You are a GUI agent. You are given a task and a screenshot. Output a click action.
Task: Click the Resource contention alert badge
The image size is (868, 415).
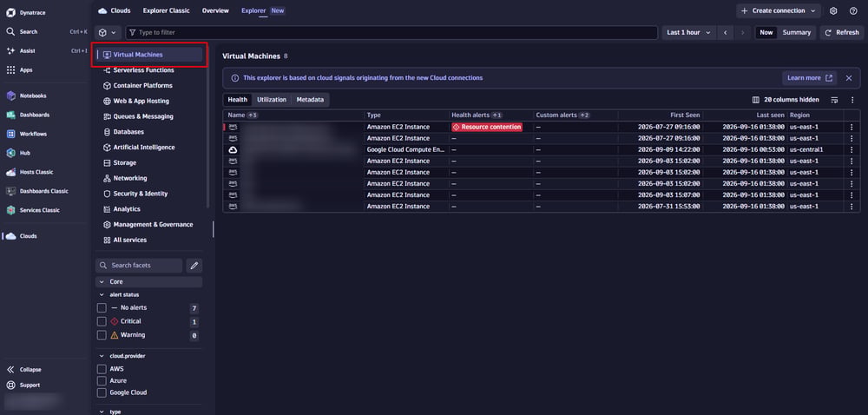pos(487,127)
